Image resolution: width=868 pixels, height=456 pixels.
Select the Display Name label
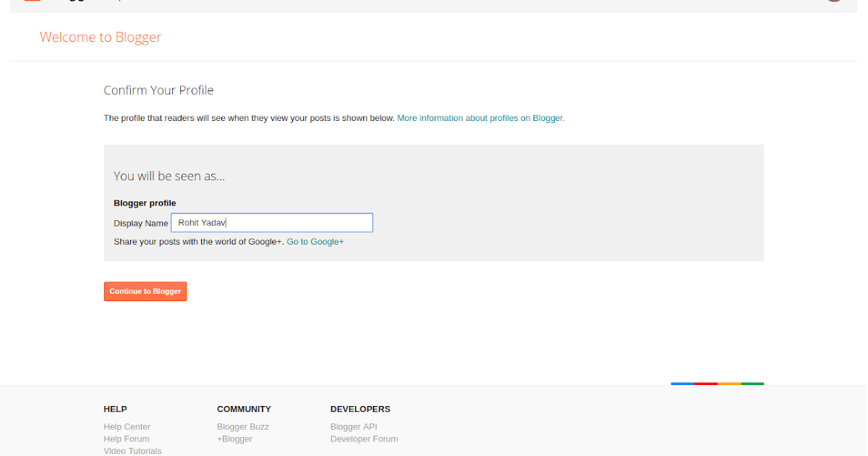click(141, 224)
